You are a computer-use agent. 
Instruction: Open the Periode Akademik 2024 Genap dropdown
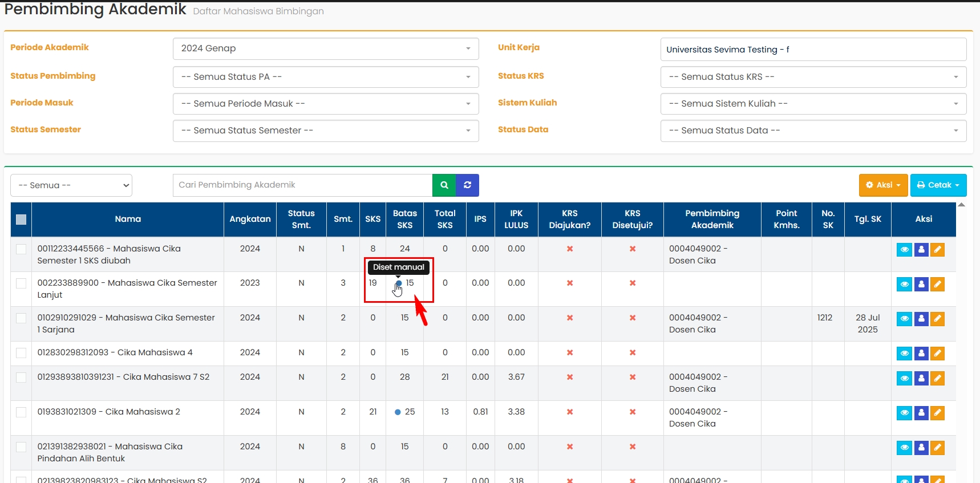(x=325, y=49)
